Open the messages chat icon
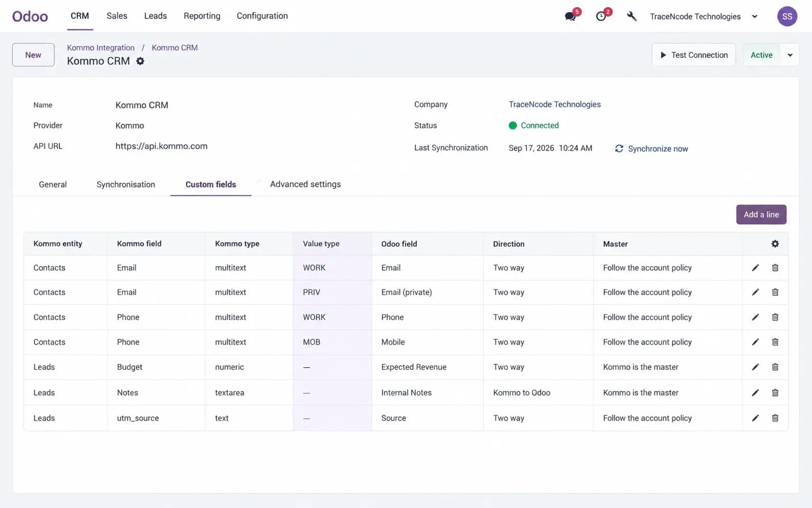Viewport: 812px width, 508px height. click(x=570, y=16)
